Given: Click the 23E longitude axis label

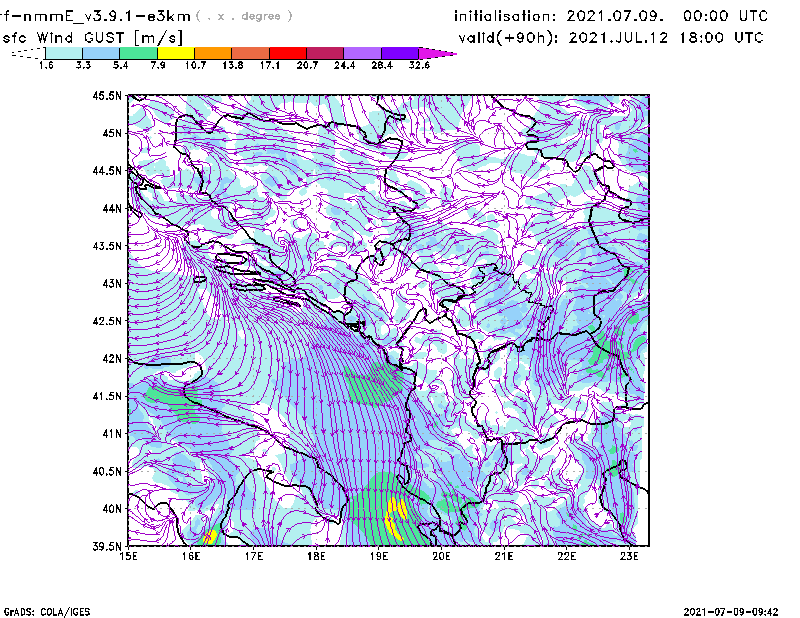Looking at the screenshot, I should tap(630, 556).
